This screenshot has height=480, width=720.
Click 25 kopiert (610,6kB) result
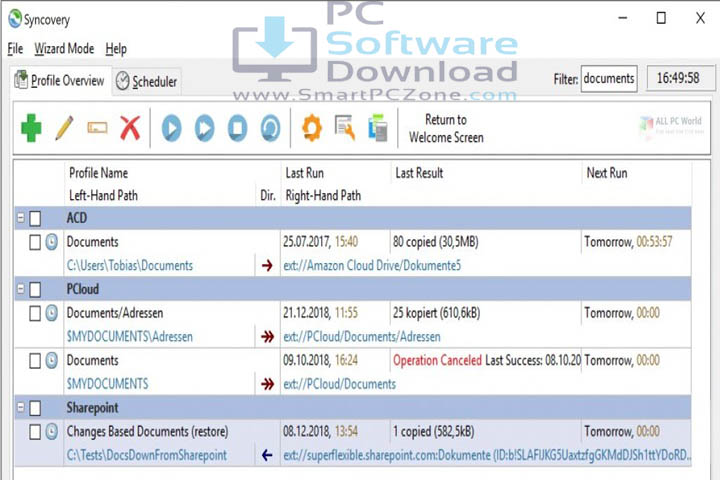coord(436,313)
